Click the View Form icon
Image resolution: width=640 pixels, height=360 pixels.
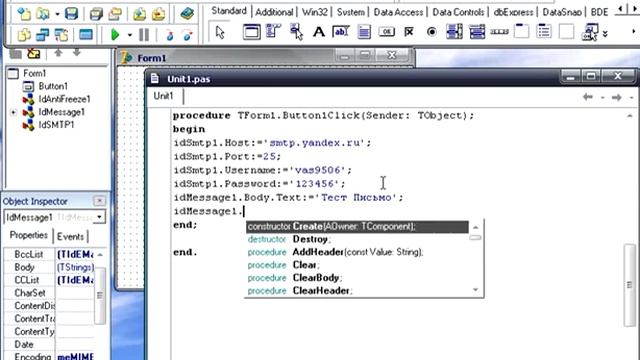(x=42, y=35)
